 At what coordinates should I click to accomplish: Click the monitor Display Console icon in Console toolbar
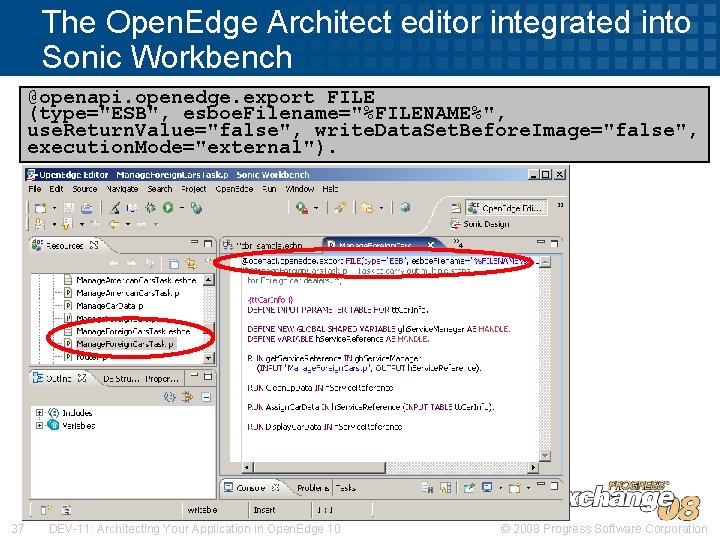487,487
